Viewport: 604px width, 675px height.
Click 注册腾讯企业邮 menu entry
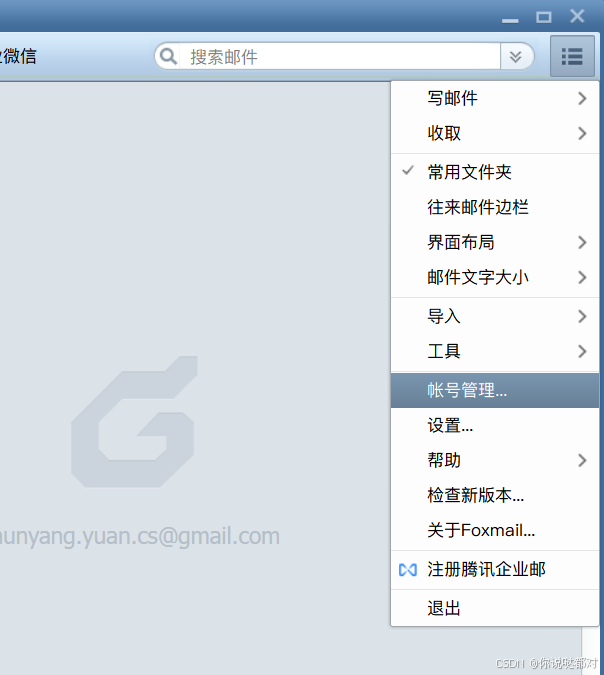[495, 570]
